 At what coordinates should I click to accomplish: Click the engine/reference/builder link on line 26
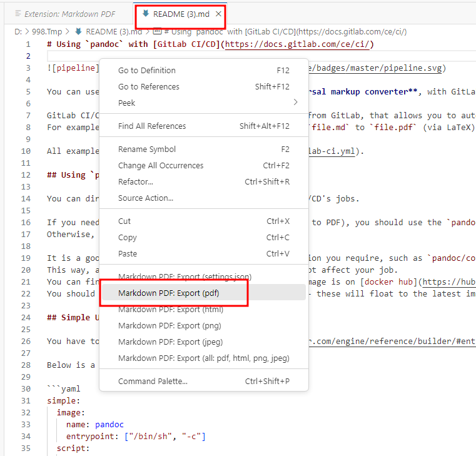(392, 342)
